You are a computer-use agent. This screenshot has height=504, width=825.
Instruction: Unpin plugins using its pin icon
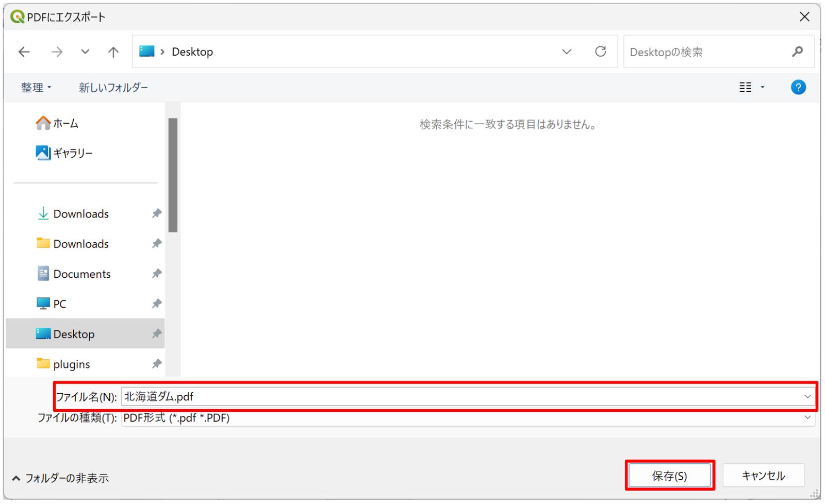point(157,364)
